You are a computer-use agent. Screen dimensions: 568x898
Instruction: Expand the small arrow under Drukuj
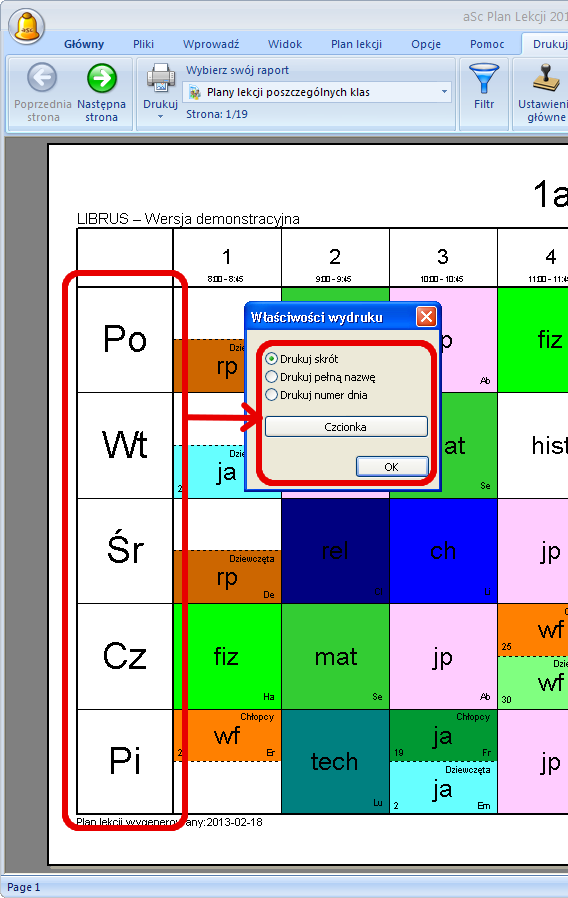coord(160,117)
